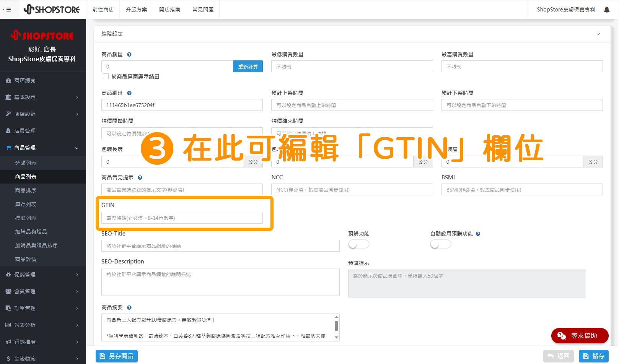This screenshot has width=619, height=364.
Task: Click the 商品網址 help icon
Action: point(129,93)
